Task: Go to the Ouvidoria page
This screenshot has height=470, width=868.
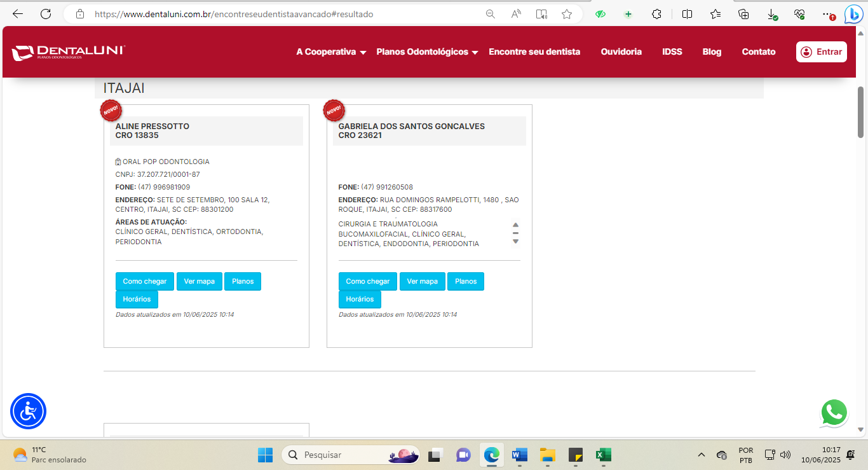Action: (x=621, y=52)
